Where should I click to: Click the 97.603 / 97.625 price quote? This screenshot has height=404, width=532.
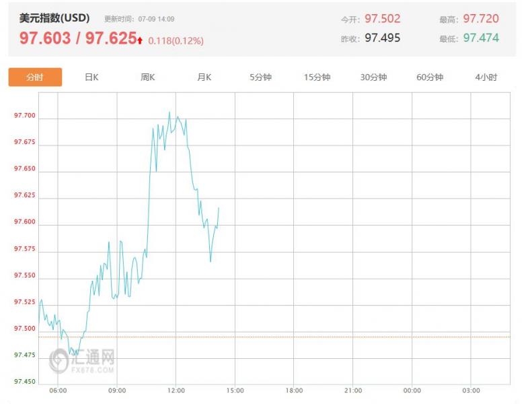77,38
